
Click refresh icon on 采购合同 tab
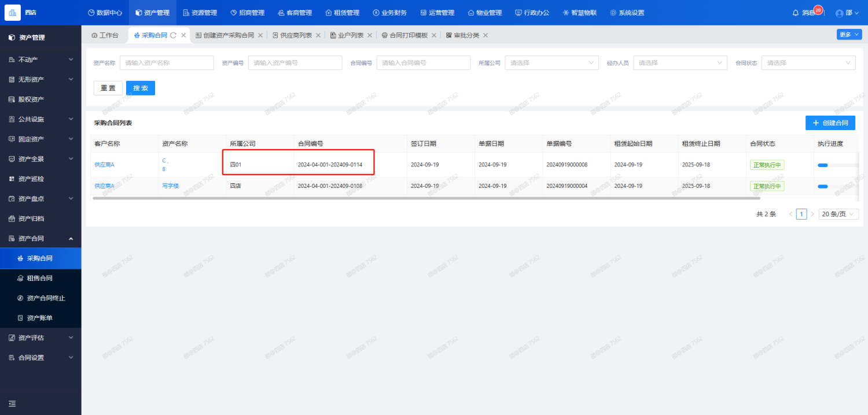[x=173, y=35]
